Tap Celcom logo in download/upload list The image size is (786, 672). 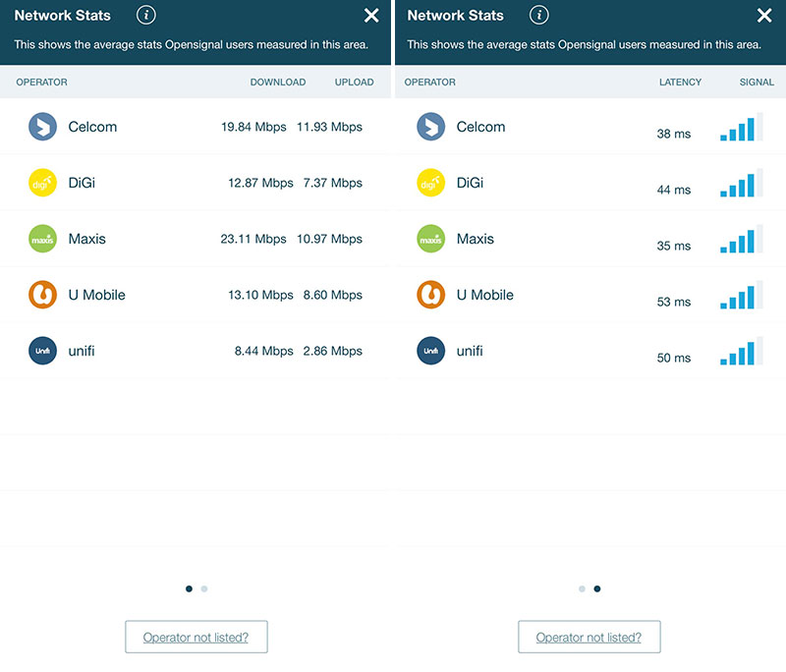(x=42, y=127)
